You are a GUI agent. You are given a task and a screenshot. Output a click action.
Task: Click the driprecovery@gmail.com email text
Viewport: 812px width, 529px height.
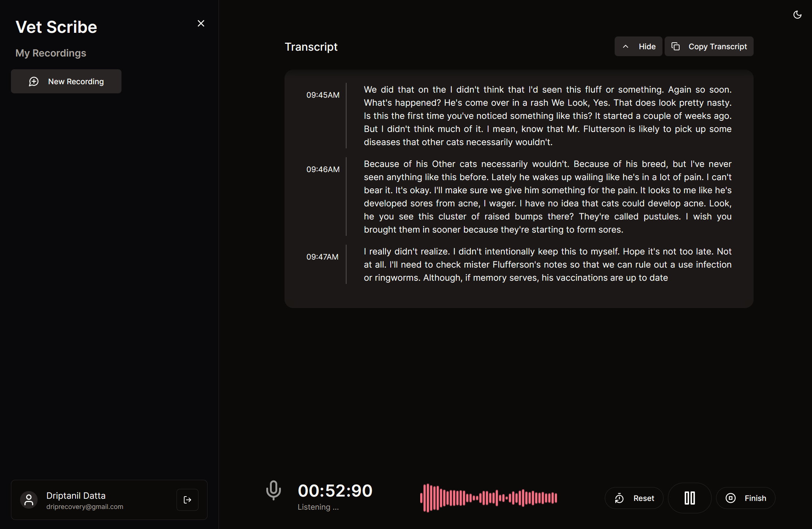coord(85,507)
